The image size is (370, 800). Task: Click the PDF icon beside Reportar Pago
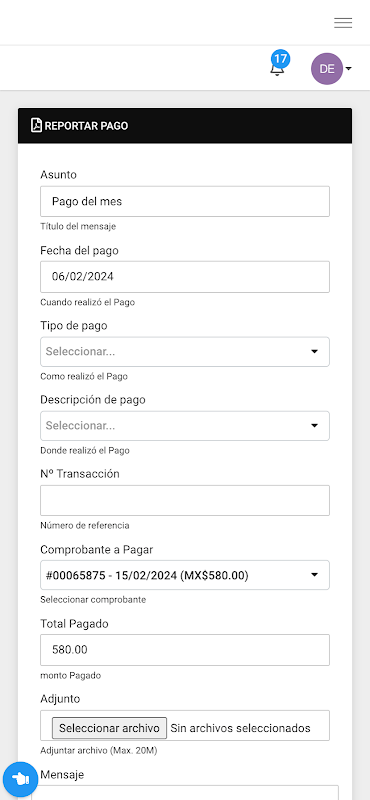[36, 125]
